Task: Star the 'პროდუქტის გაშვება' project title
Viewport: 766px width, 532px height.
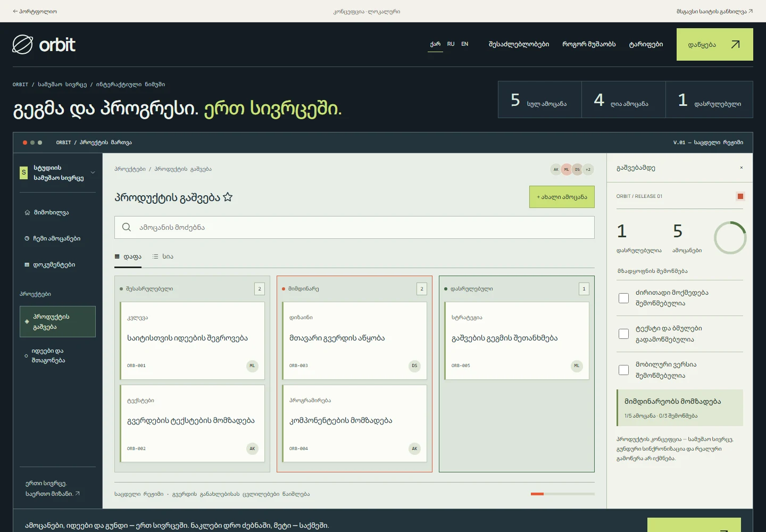Action: (x=228, y=197)
